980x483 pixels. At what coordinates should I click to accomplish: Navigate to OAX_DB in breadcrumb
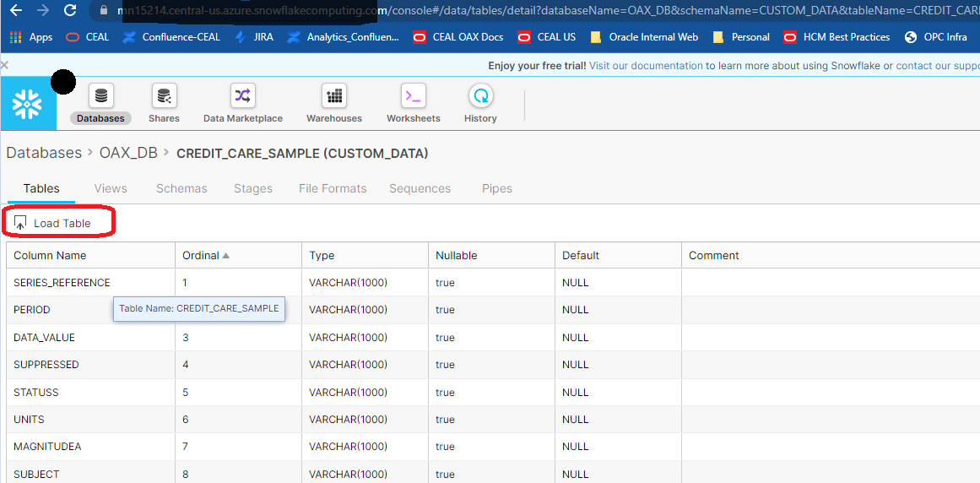click(x=128, y=153)
